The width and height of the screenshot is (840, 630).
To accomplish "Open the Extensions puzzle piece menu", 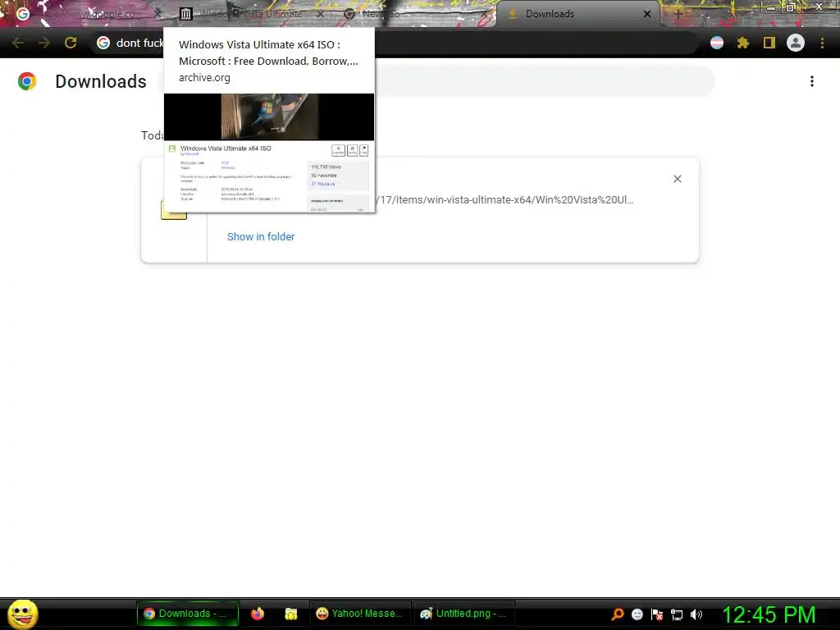I will [x=743, y=43].
